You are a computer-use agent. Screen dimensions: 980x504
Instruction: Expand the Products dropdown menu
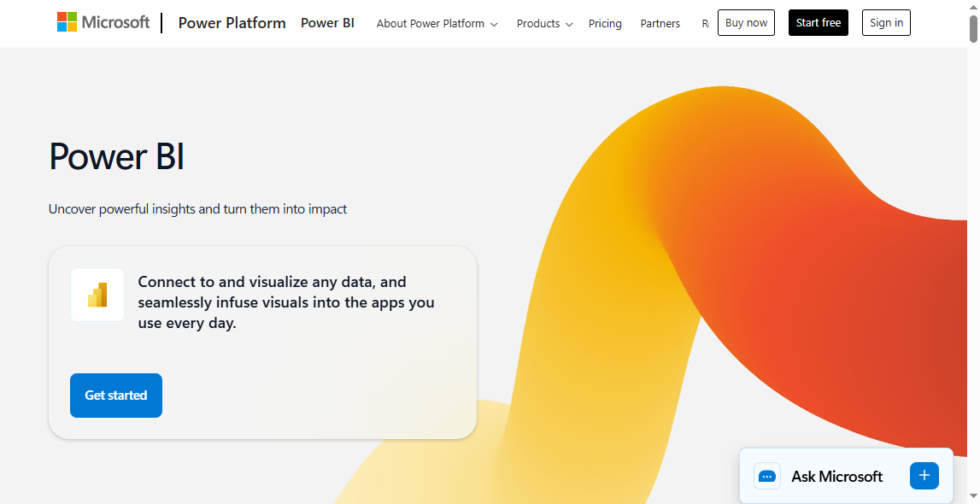(x=544, y=24)
